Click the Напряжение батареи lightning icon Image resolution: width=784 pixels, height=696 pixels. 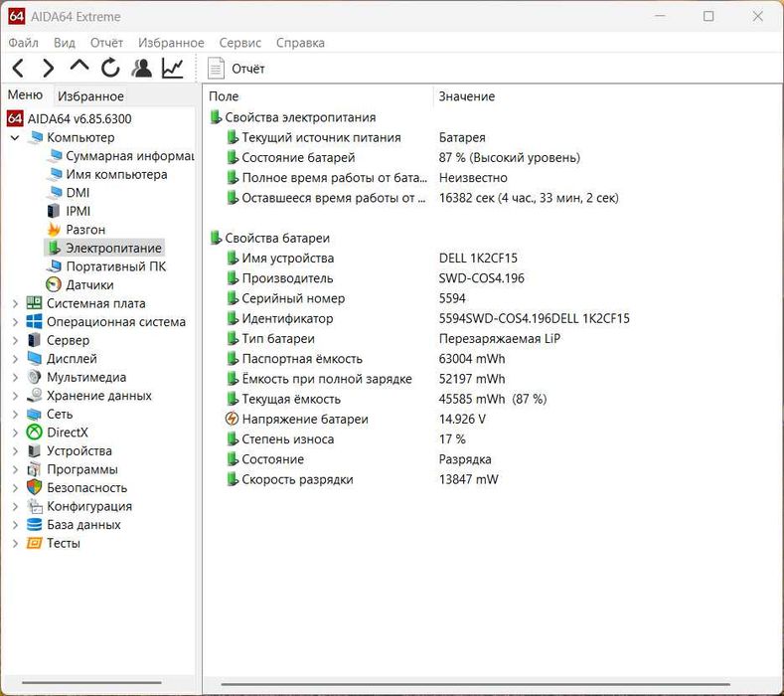[232, 419]
